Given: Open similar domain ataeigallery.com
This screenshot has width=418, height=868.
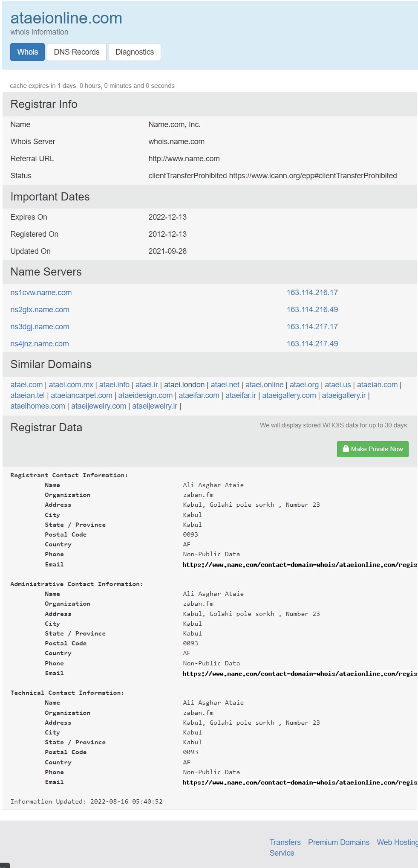Looking at the screenshot, I should (x=289, y=395).
